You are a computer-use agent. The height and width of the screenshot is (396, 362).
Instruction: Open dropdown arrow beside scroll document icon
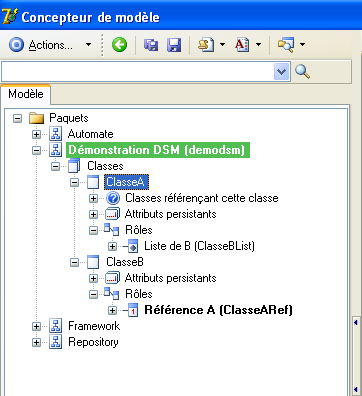(222, 44)
